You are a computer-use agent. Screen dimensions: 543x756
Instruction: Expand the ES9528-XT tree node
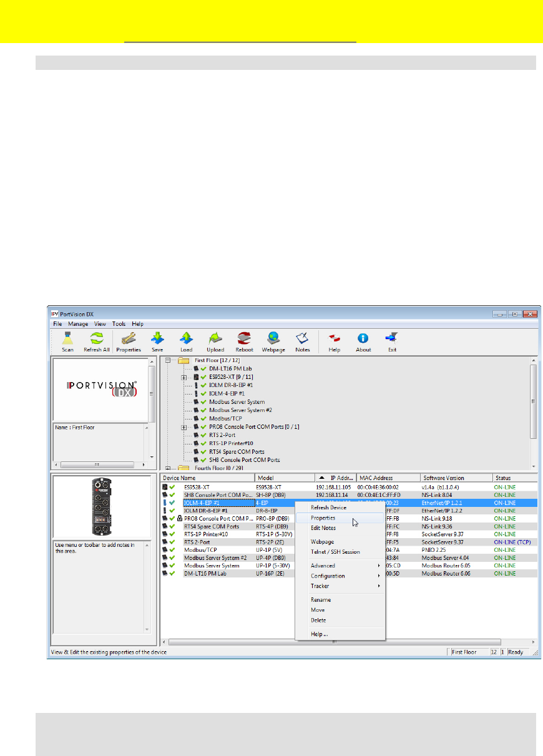[184, 377]
